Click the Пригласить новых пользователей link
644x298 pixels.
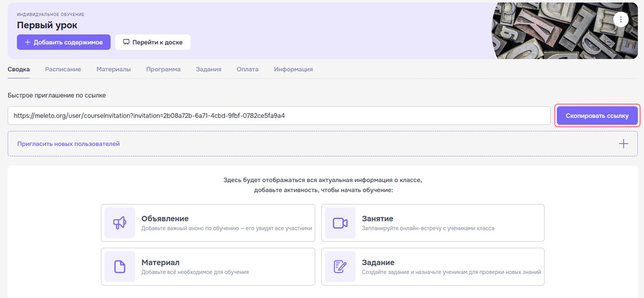pos(68,143)
